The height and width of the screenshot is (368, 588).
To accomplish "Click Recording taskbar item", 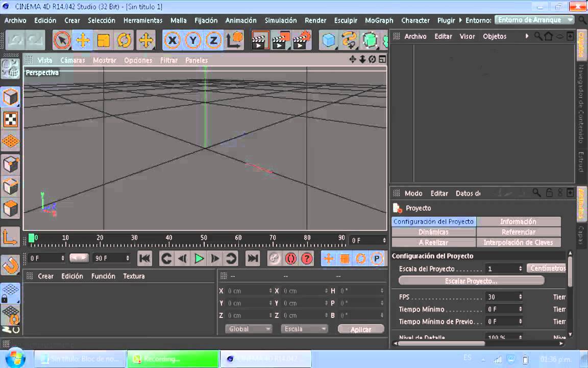I will click(173, 359).
